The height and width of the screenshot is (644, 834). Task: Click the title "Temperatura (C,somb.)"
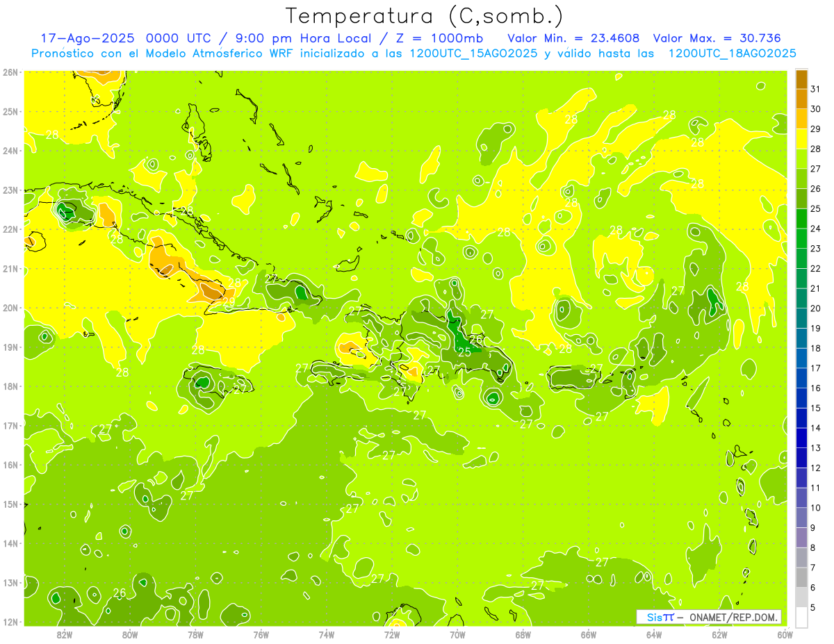[x=425, y=15]
